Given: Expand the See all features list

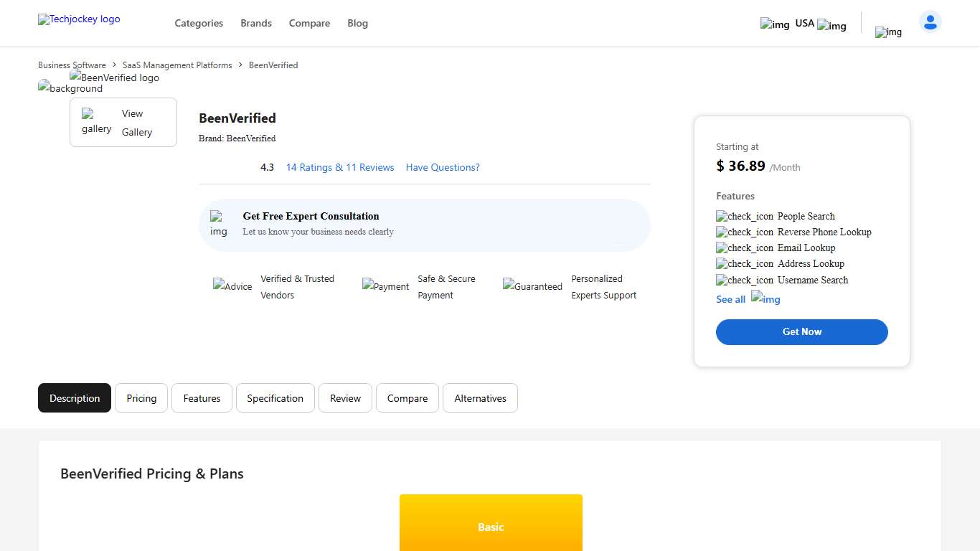Looking at the screenshot, I should coord(730,299).
